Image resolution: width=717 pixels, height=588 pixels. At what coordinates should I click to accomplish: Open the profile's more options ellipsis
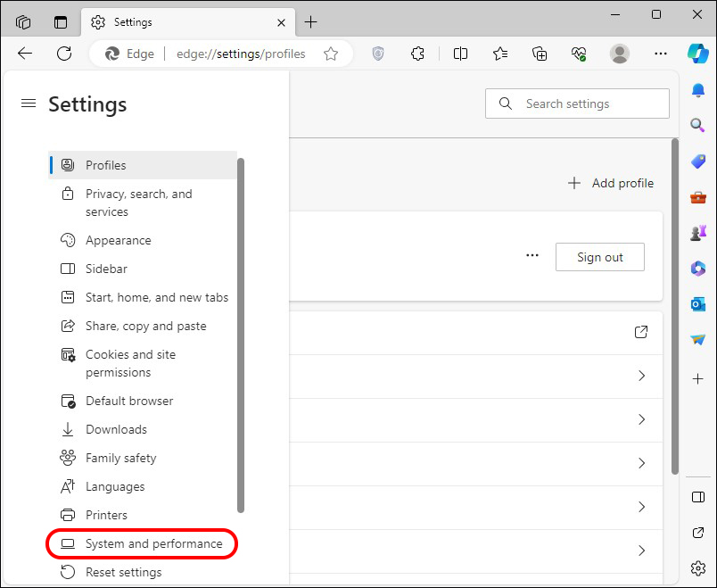(x=532, y=255)
